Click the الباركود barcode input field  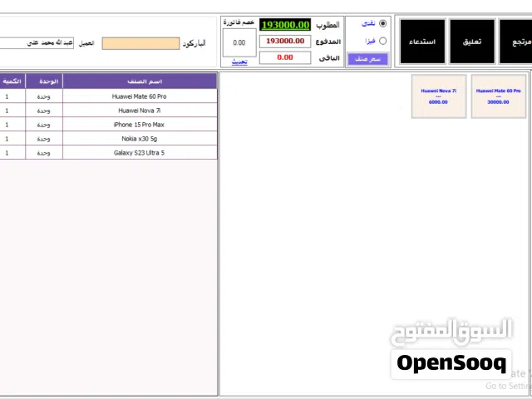[140, 43]
